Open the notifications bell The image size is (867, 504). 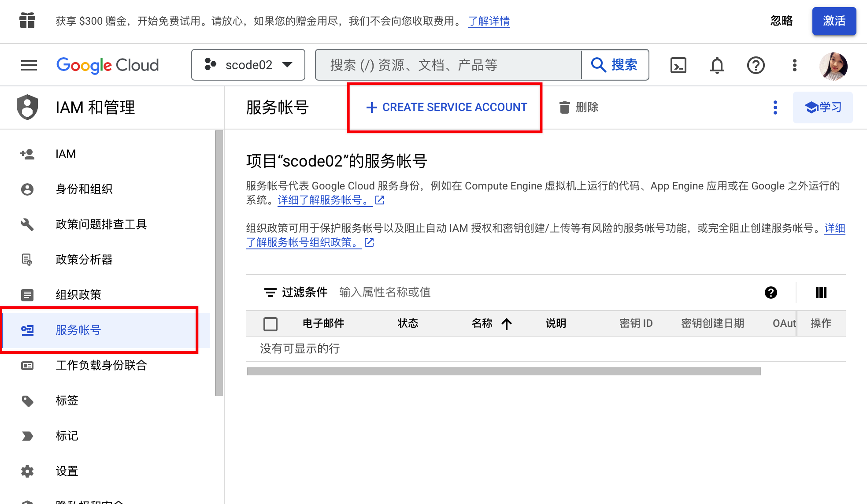coord(717,65)
